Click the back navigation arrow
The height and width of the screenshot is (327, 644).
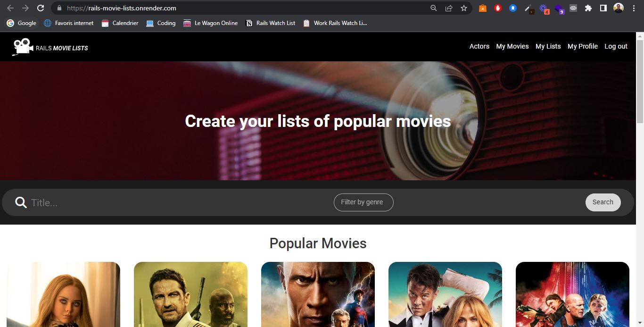pos(10,8)
